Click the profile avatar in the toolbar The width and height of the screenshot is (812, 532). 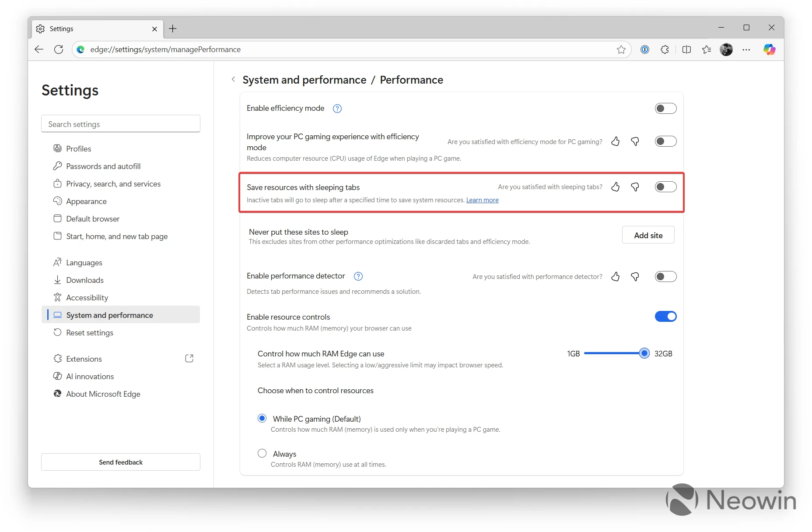tap(726, 49)
